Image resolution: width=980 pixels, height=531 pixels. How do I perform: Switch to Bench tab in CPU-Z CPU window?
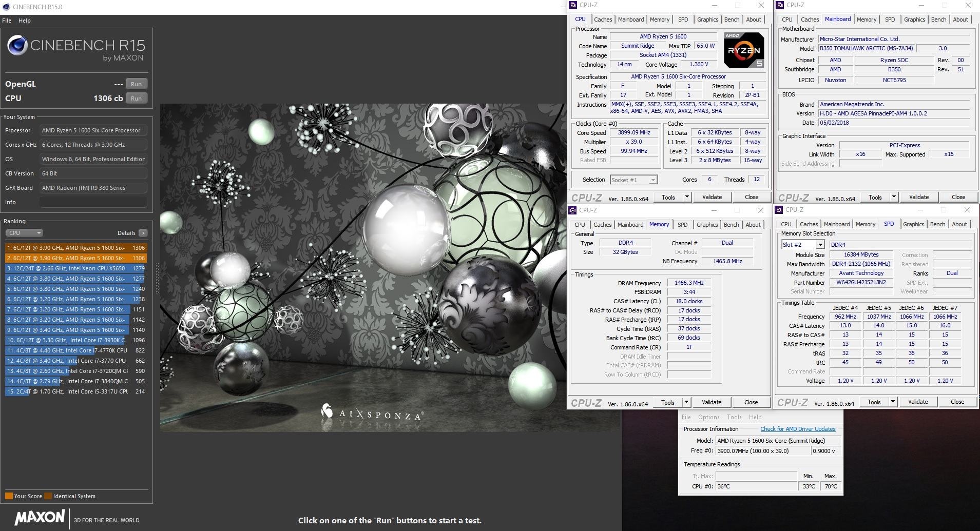click(x=732, y=19)
